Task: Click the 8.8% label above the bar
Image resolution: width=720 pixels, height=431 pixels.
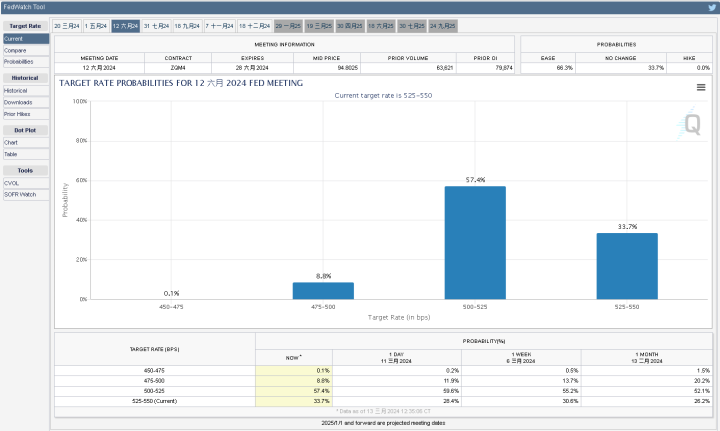Action: (x=323, y=276)
